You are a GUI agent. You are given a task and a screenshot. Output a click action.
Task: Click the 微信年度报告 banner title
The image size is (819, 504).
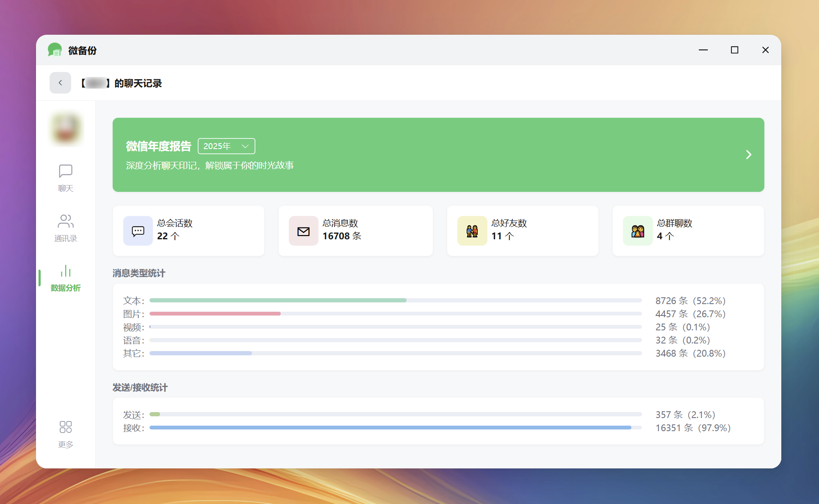[158, 146]
